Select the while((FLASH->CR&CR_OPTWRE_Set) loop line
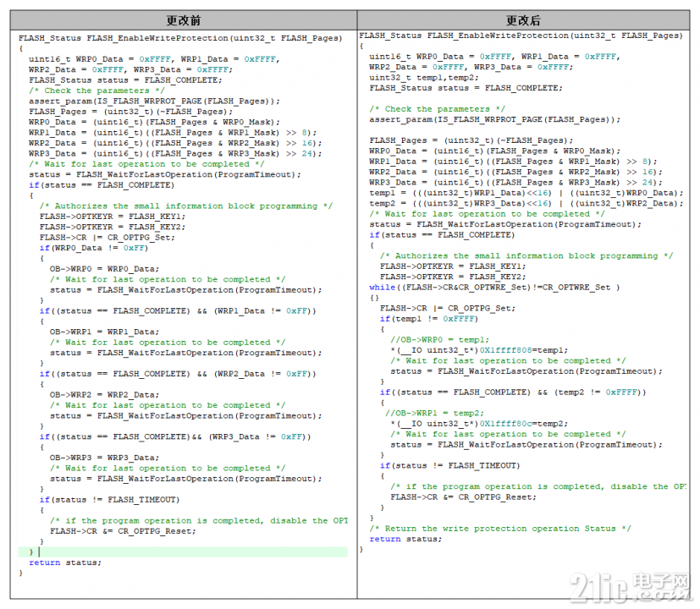Viewport: 700px width, 609px height. pyautogui.click(x=494, y=288)
